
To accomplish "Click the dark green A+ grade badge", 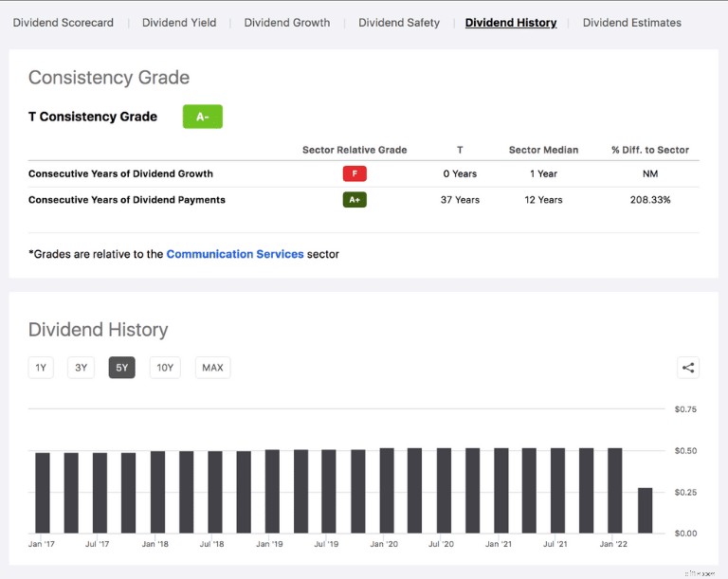I will 355,200.
